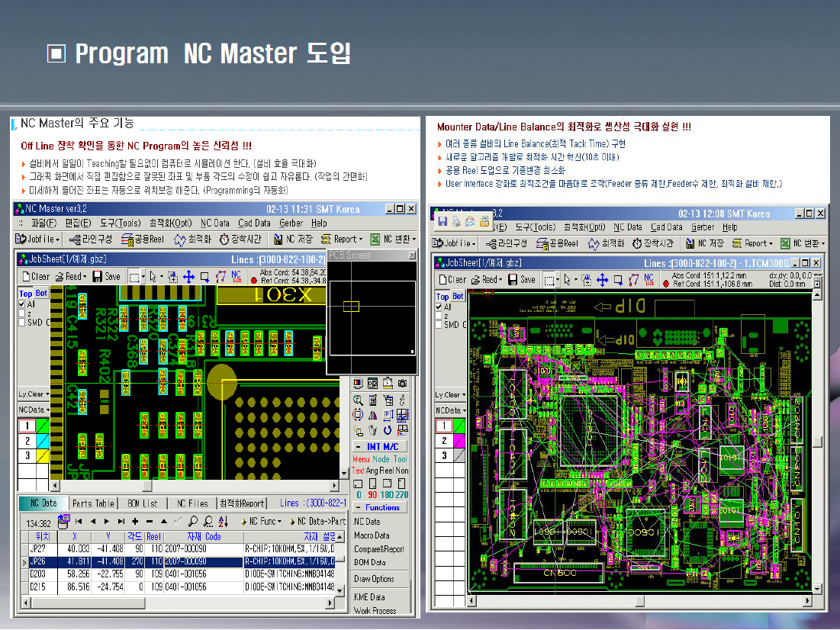
Task: Switch to Parts Table tab
Action: click(93, 503)
